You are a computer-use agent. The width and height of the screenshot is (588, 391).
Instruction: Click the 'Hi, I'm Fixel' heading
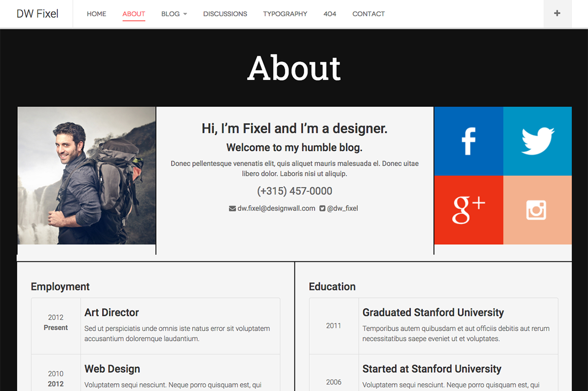pos(295,129)
